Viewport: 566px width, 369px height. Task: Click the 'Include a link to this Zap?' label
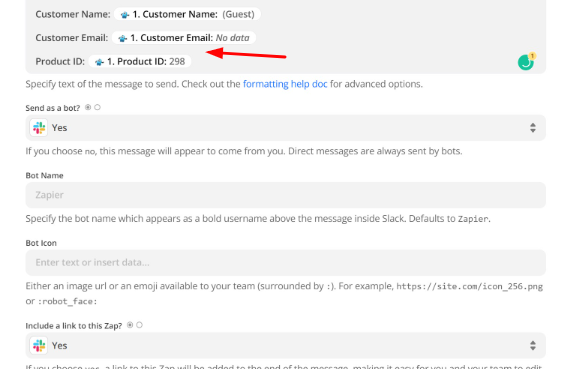tap(74, 326)
